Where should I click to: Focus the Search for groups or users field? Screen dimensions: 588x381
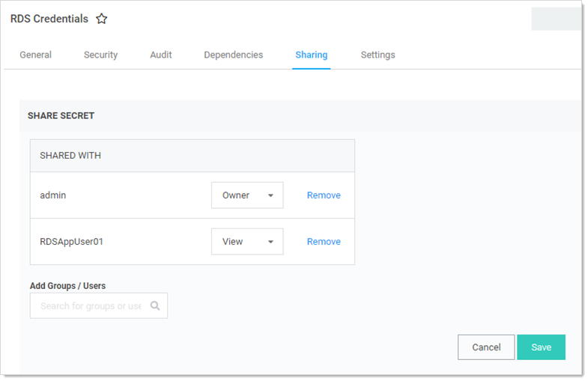[x=99, y=305]
